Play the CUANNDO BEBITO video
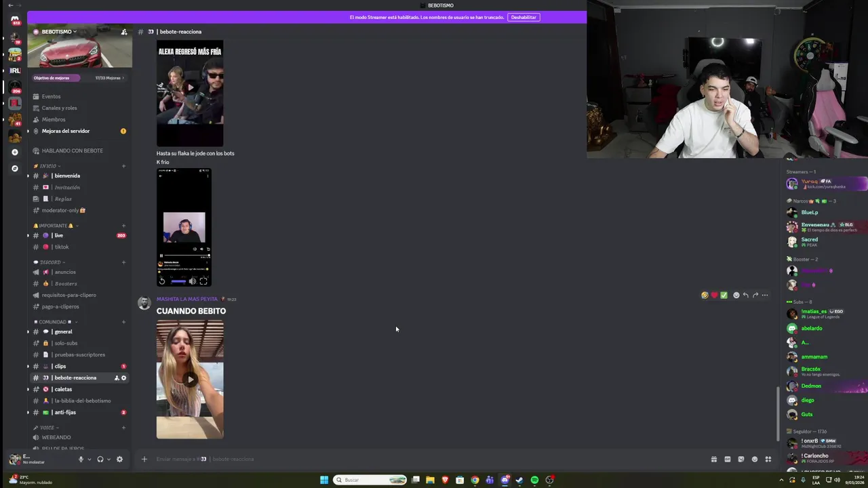 coord(190,380)
